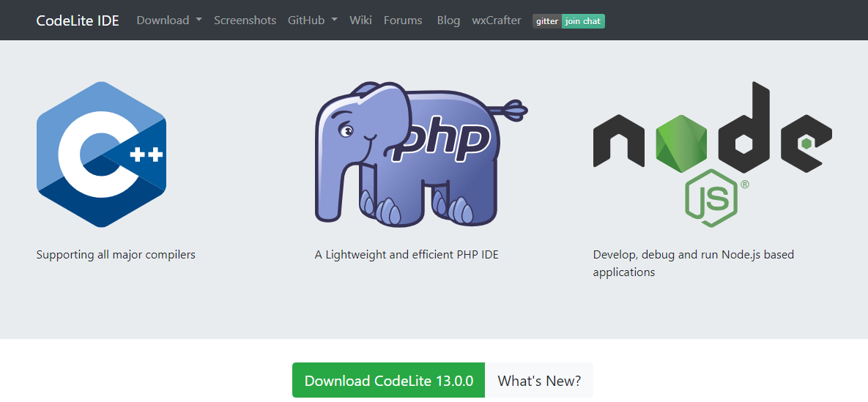Screen dimensions: 868x402
Task: Click the Download CodeLite 13.0.0 button
Action: point(389,381)
